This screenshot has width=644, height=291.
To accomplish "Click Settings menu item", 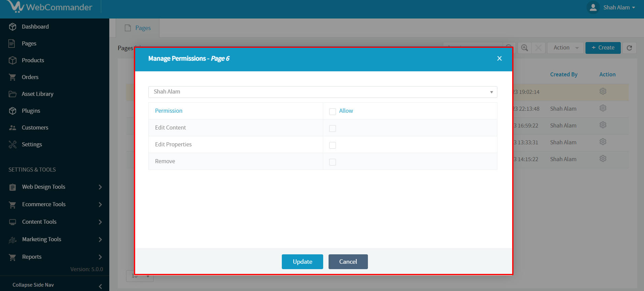I will (x=32, y=144).
